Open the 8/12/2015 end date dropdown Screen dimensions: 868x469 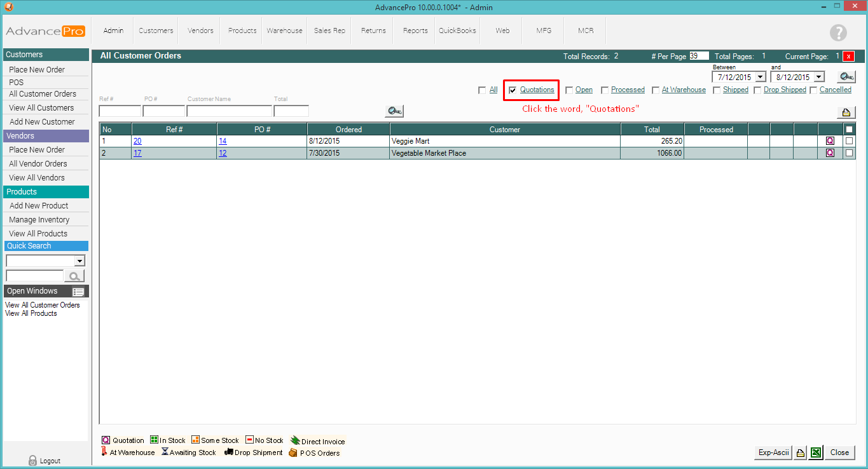818,78
